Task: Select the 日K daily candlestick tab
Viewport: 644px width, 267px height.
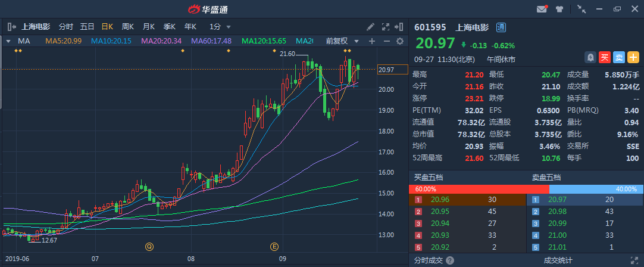Action: (108, 27)
